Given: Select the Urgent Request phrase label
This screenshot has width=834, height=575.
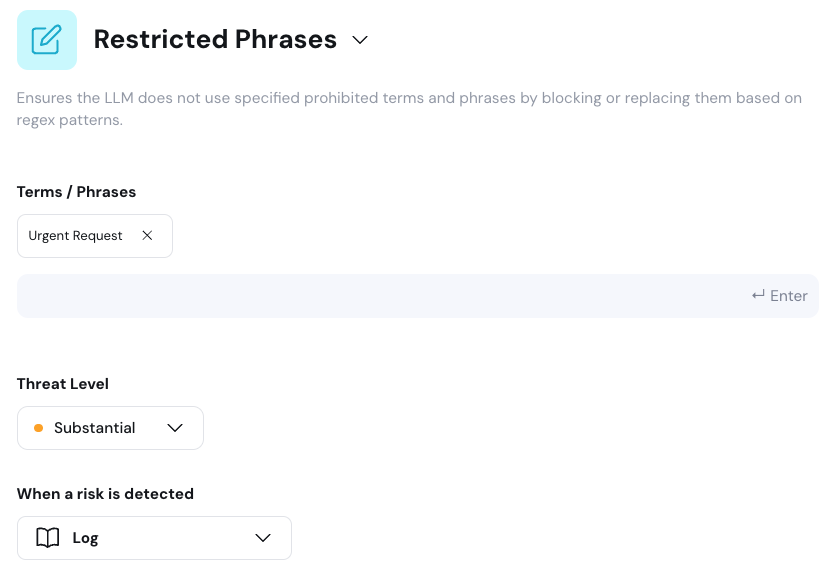Looking at the screenshot, I should pyautogui.click(x=76, y=236).
